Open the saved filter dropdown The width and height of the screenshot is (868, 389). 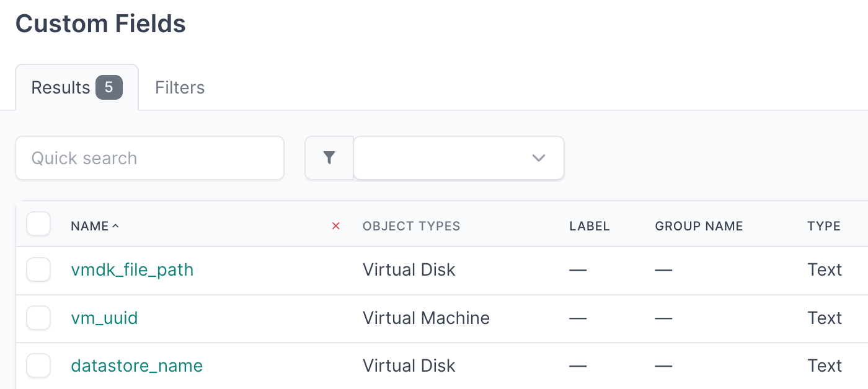click(x=446, y=158)
